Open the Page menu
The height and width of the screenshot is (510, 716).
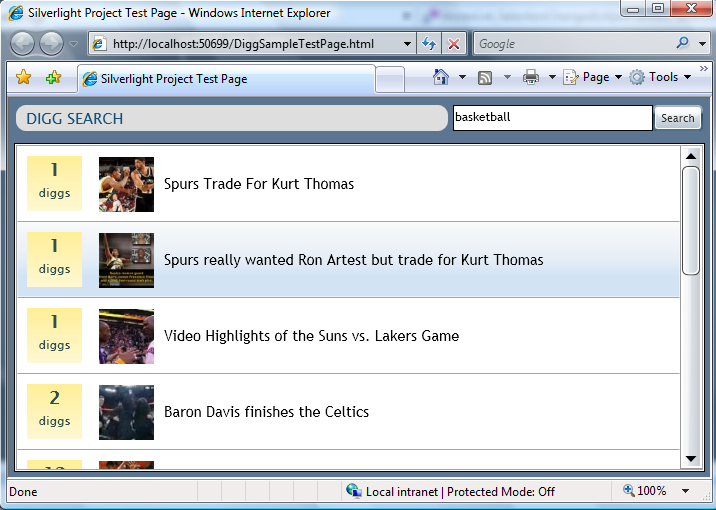[592, 77]
